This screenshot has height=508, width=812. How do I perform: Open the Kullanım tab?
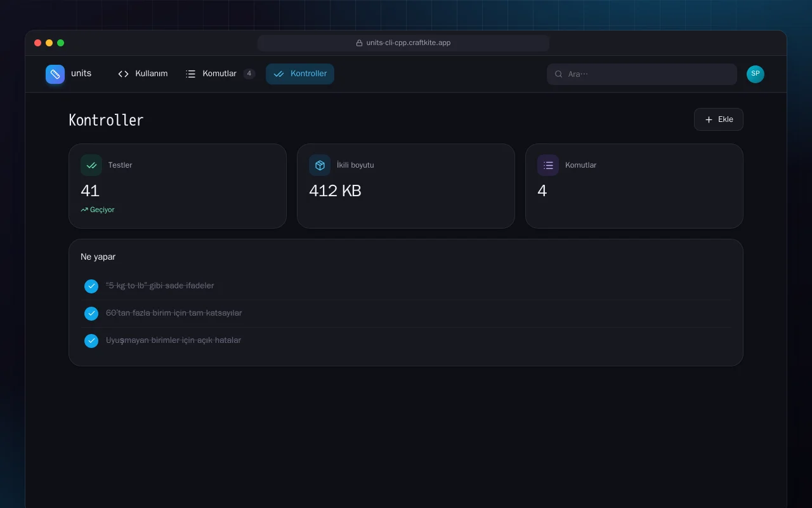(143, 74)
